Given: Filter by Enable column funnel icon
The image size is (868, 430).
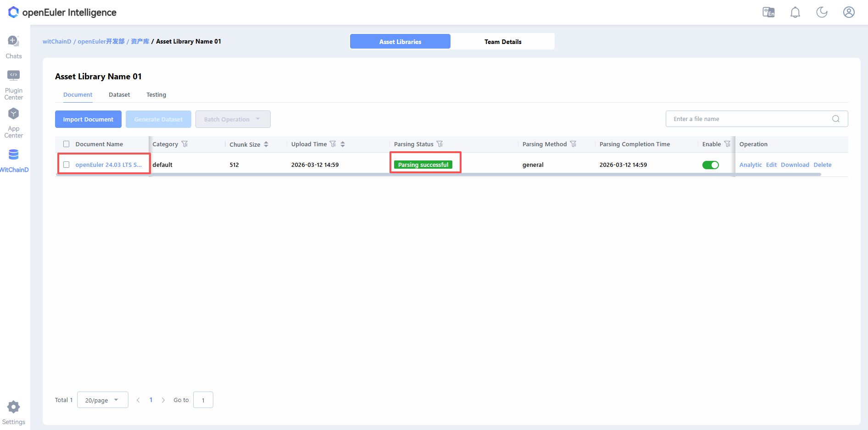Looking at the screenshot, I should click(x=727, y=144).
